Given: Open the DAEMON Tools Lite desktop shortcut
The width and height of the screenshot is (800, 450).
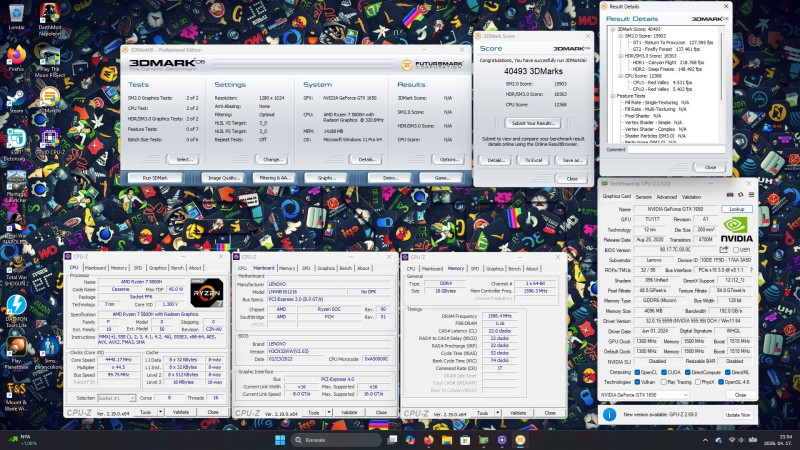Looking at the screenshot, I should click(16, 311).
